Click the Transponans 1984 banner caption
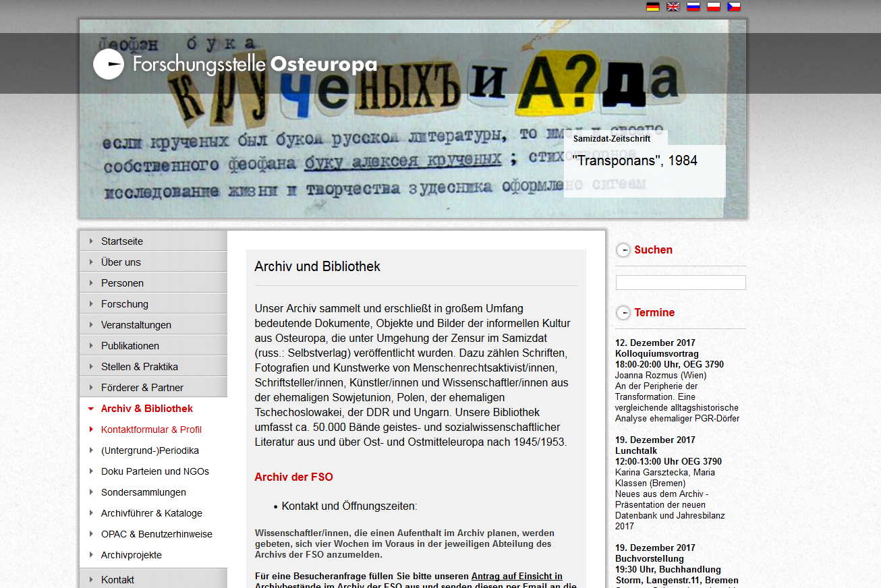881x588 pixels. (x=635, y=160)
